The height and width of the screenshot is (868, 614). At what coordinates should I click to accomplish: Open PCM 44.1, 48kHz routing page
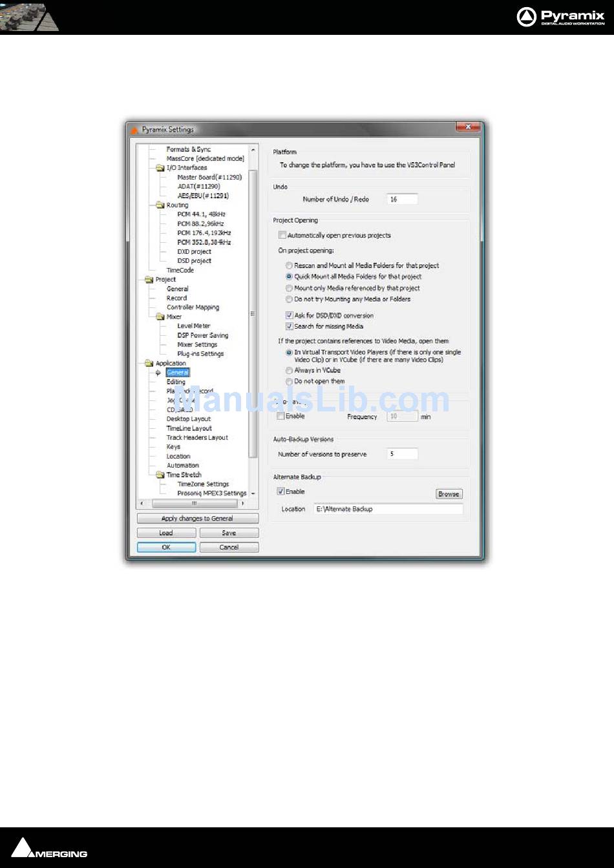pyautogui.click(x=201, y=214)
